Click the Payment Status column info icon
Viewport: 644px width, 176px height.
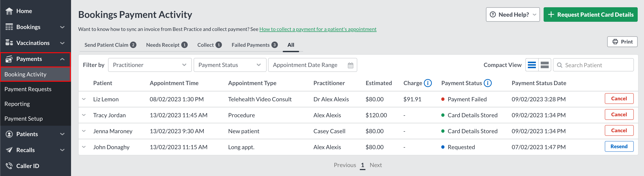(x=488, y=83)
